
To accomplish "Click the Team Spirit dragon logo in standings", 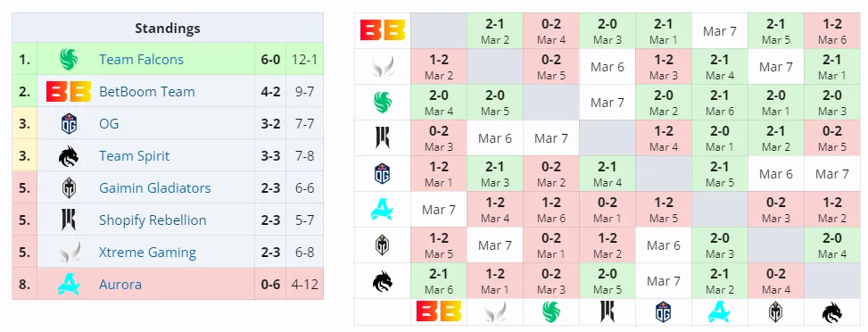I will pyautogui.click(x=69, y=156).
